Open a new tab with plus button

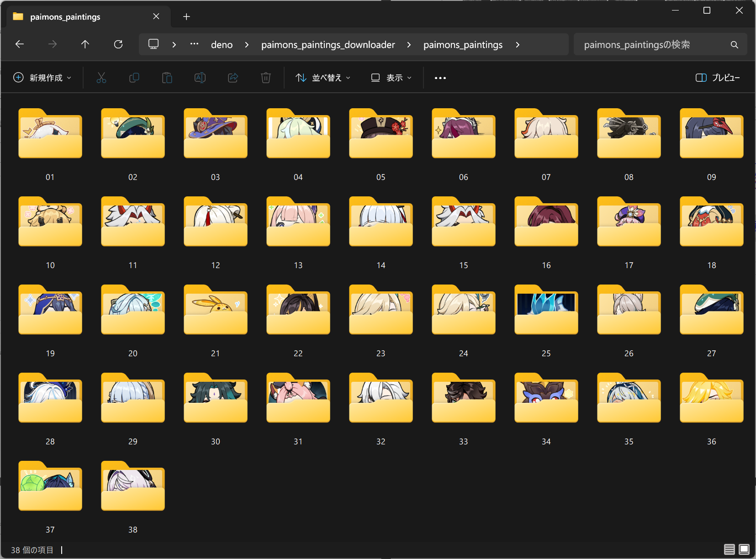pyautogui.click(x=186, y=17)
